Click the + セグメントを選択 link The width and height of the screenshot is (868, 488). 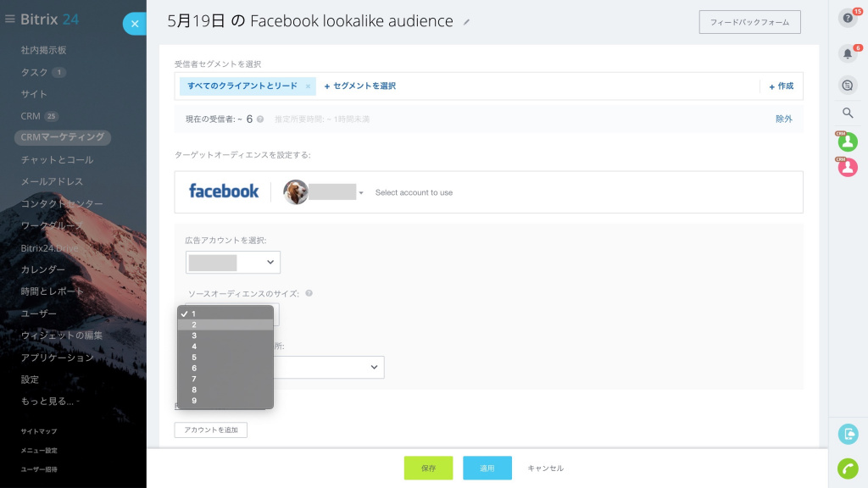pyautogui.click(x=360, y=86)
